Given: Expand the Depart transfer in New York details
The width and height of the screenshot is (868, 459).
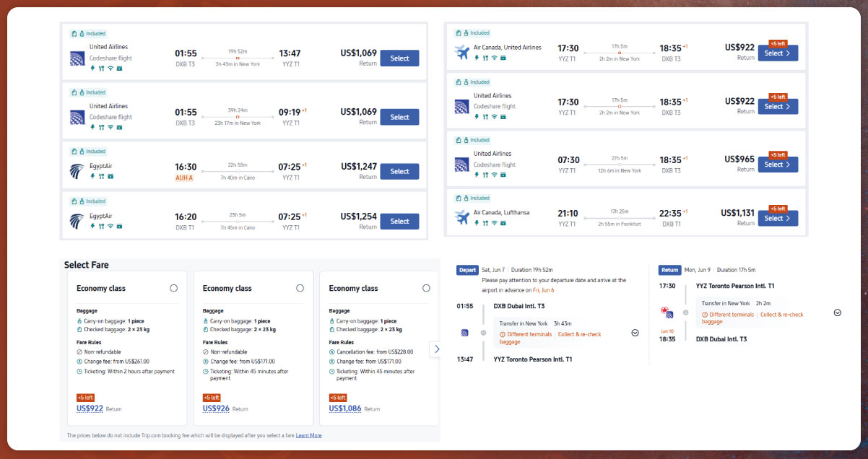Looking at the screenshot, I should point(635,333).
